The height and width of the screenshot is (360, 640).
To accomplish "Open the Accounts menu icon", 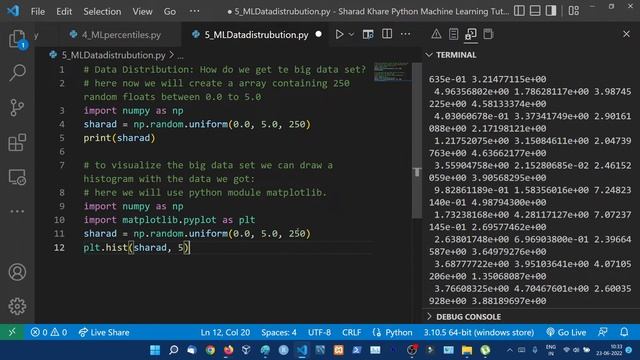I will coord(17,272).
